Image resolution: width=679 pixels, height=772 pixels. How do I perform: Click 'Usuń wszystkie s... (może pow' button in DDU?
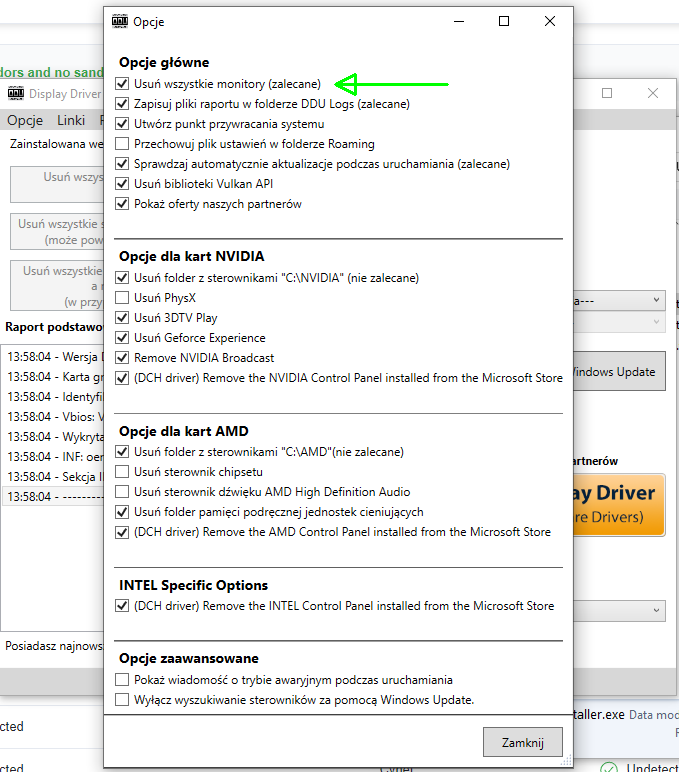click(57, 231)
